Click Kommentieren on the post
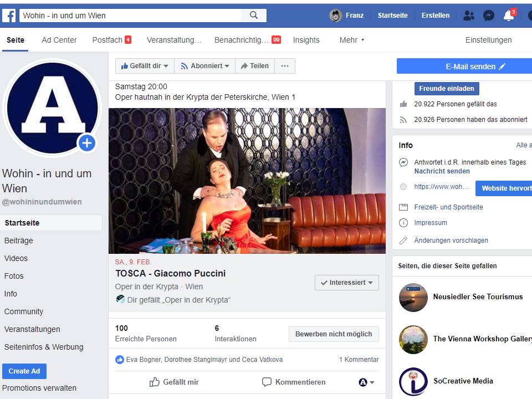 coord(294,382)
